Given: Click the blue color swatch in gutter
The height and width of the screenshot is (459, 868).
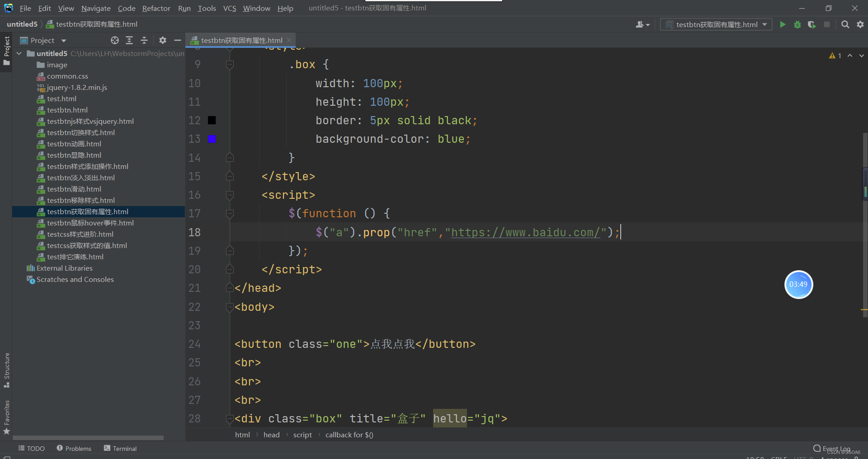Looking at the screenshot, I should click(x=212, y=139).
